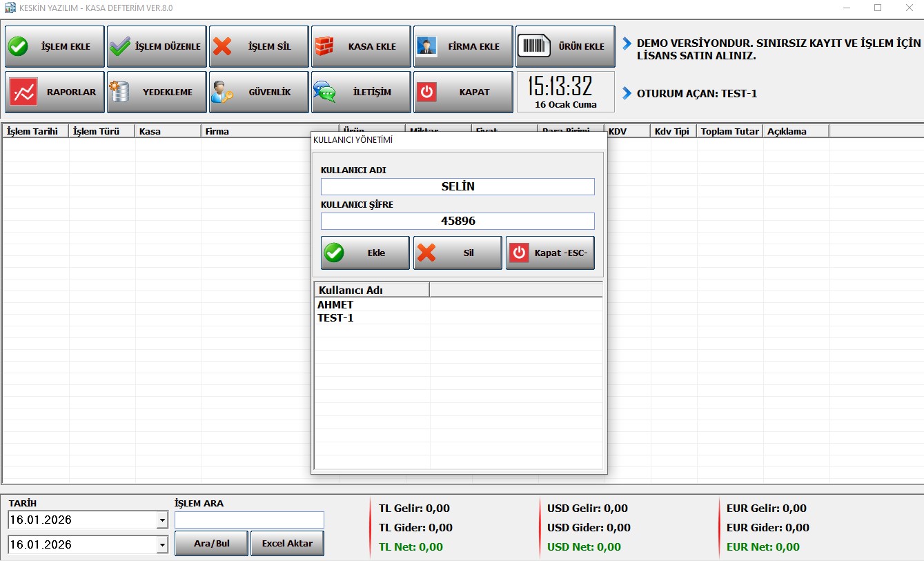Image resolution: width=924 pixels, height=561 pixels.
Task: Open the İŞLEM DÜZENLE toolbar button
Action: (157, 47)
